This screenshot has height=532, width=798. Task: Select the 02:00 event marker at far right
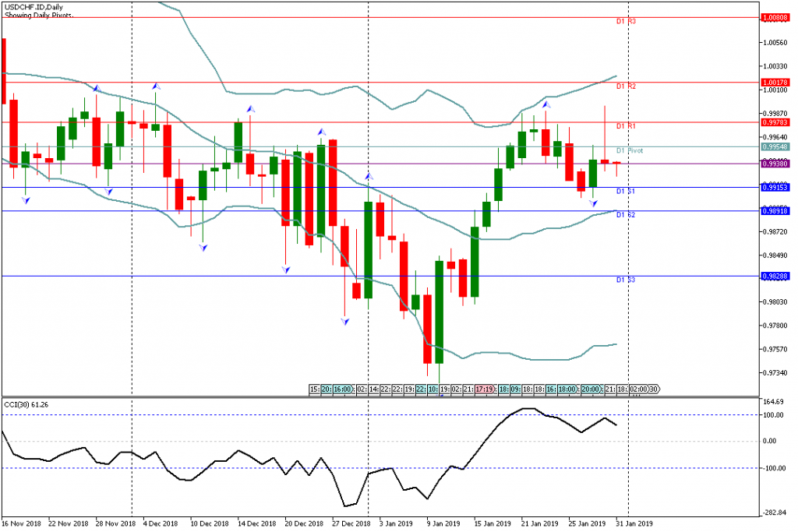click(x=637, y=389)
